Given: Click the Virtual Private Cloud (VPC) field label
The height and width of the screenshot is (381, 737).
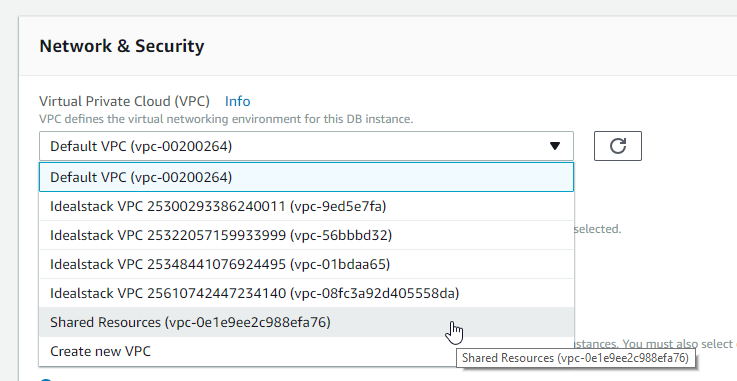Looking at the screenshot, I should (125, 101).
